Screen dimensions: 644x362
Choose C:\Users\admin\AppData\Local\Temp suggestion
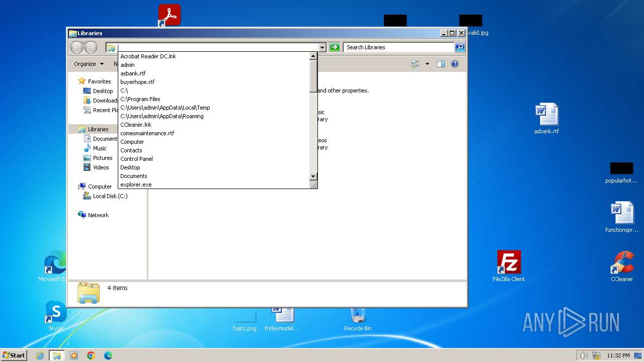coord(214,108)
